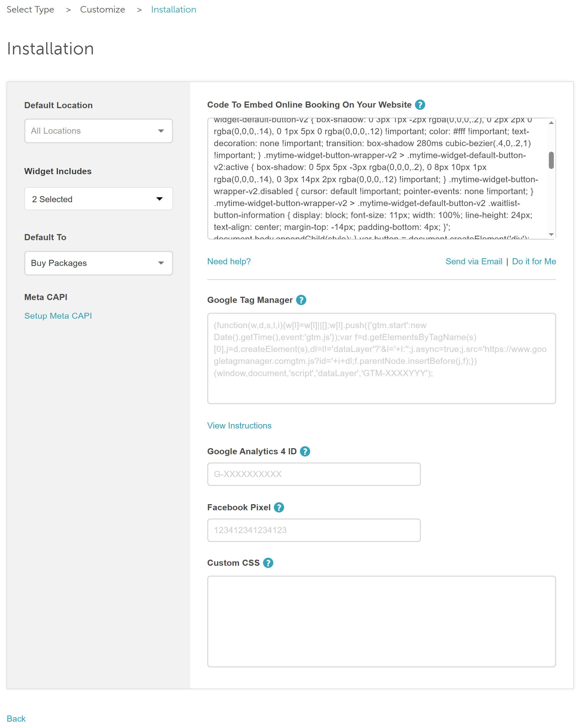Click Google Tag Manager help icon
581x728 pixels.
pos(301,300)
